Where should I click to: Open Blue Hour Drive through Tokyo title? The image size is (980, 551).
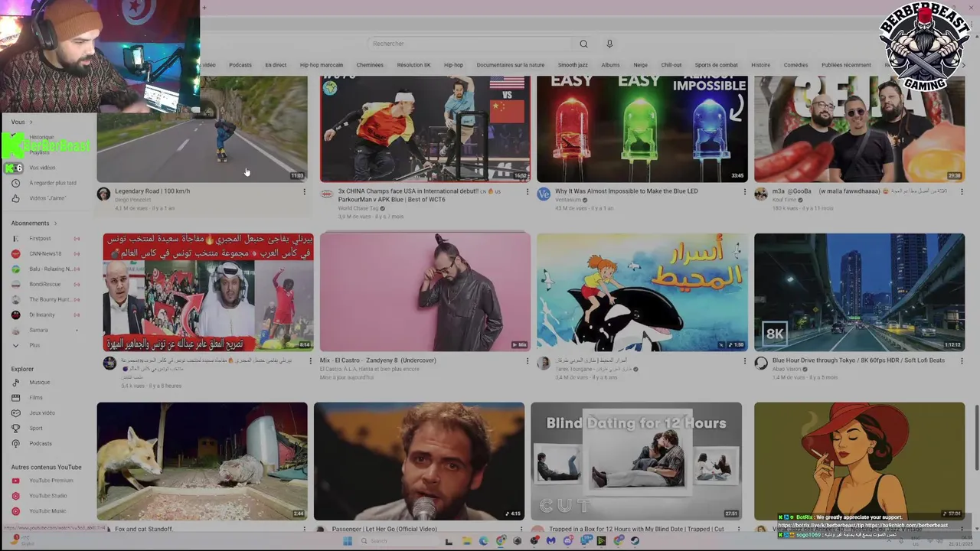[x=858, y=360]
